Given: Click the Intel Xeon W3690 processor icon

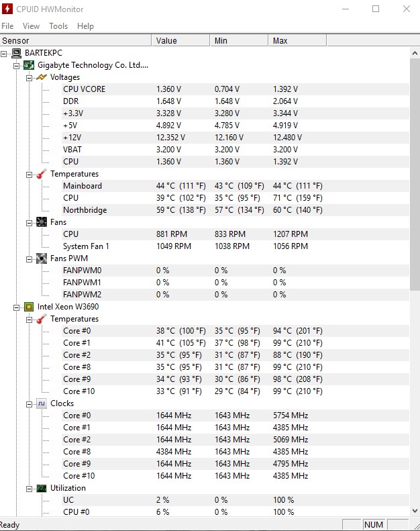Looking at the screenshot, I should pyautogui.click(x=29, y=307).
